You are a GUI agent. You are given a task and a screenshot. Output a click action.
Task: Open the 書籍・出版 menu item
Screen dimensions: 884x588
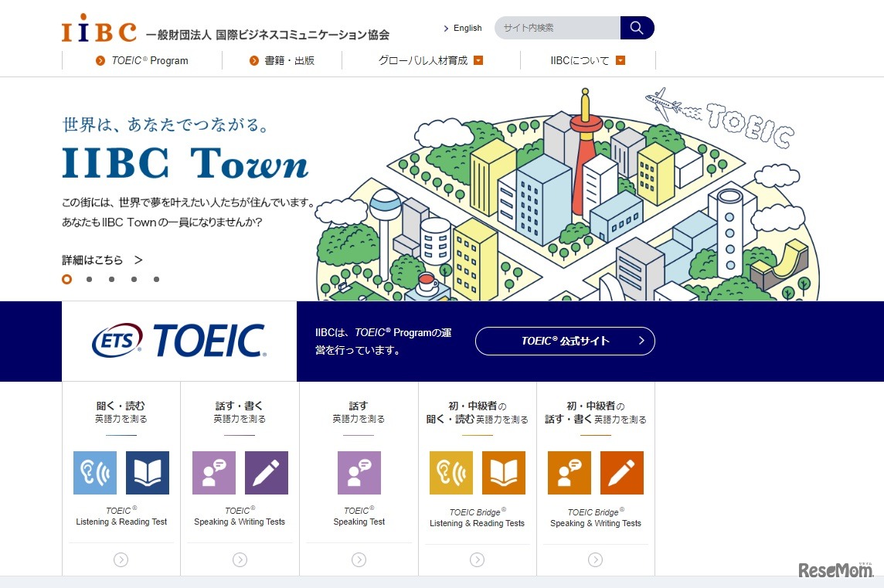click(282, 60)
